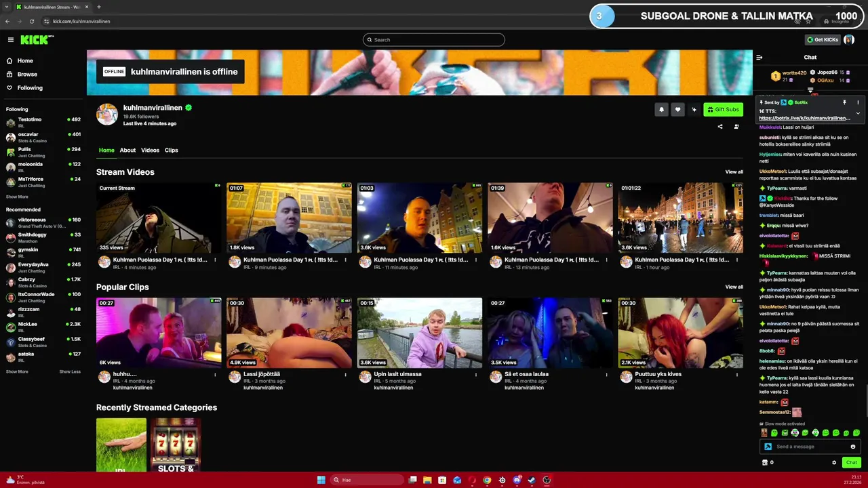Click the taskbar search box
This screenshot has width=868, height=488.
point(366,480)
